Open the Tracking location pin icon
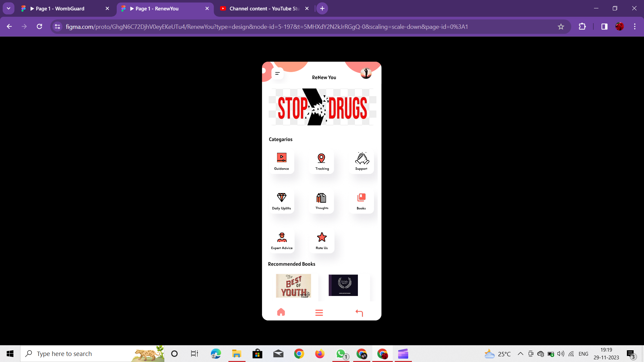 pyautogui.click(x=321, y=158)
